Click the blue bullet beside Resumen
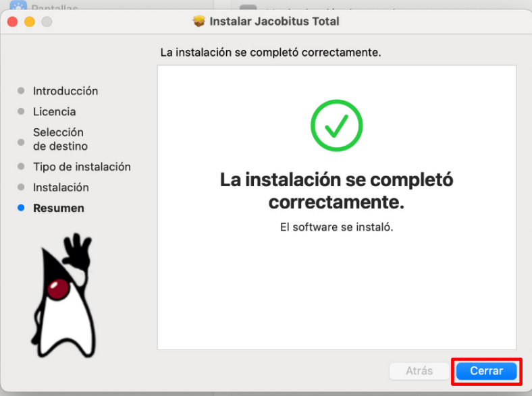532x396 pixels. coord(21,208)
